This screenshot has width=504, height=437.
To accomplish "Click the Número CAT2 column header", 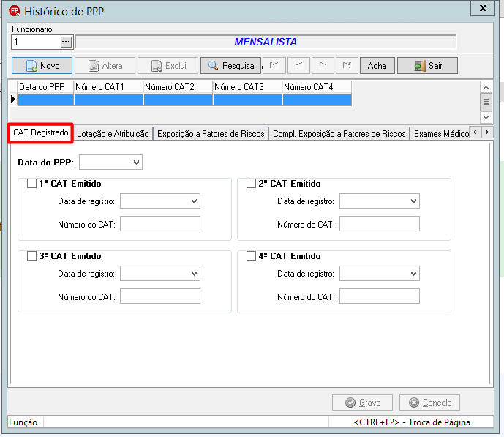I will click(x=178, y=87).
